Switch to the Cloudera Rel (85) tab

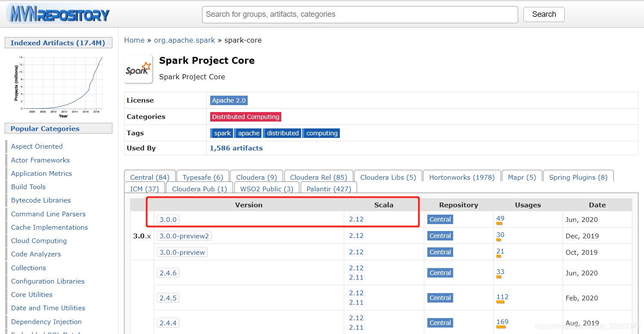tap(319, 177)
